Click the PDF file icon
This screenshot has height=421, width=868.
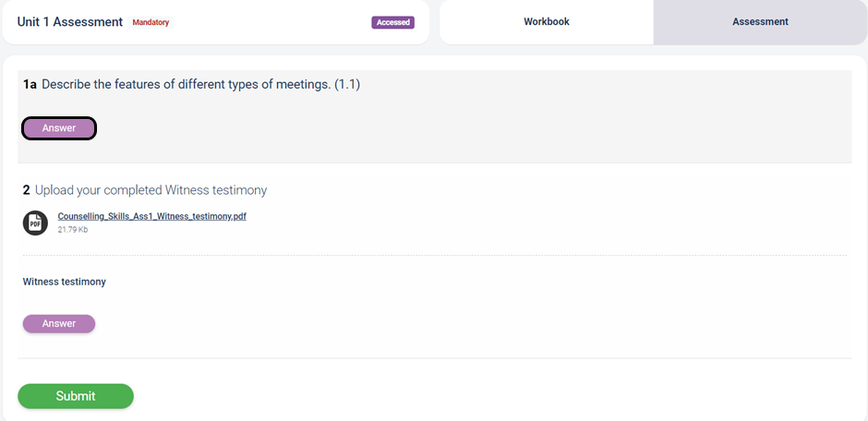coord(35,223)
